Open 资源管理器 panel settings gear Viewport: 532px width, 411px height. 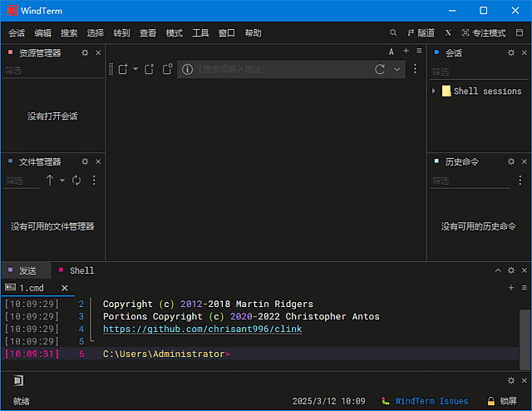click(85, 52)
